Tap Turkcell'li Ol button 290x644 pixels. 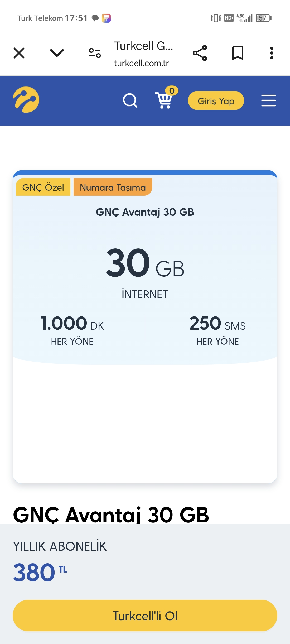pyautogui.click(x=145, y=616)
